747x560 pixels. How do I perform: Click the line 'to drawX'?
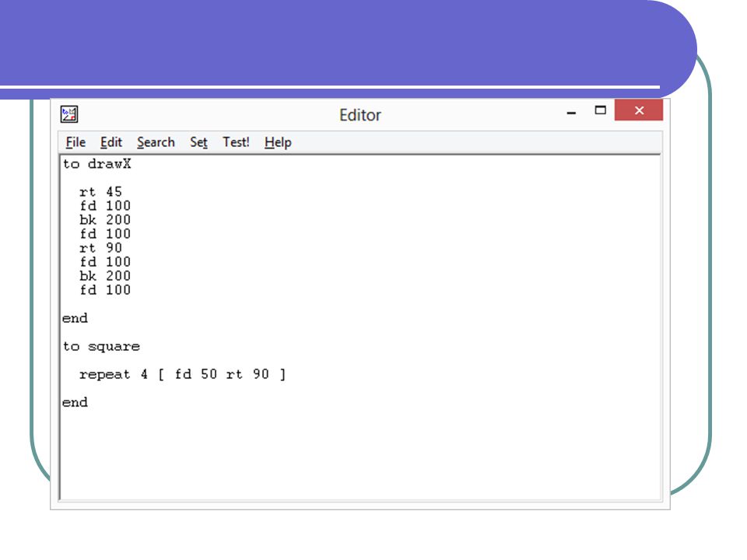point(96,164)
